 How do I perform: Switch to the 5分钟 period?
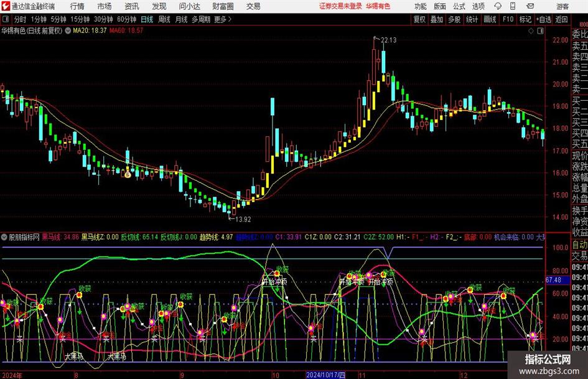(x=58, y=19)
